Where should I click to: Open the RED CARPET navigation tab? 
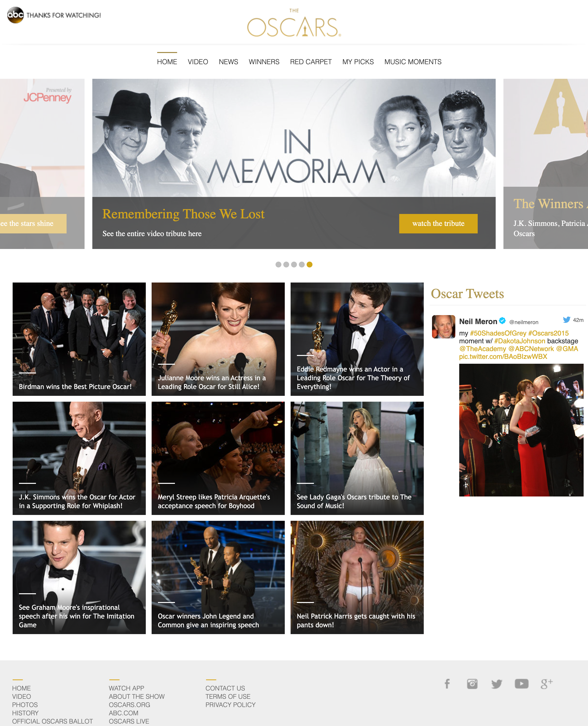tap(311, 62)
